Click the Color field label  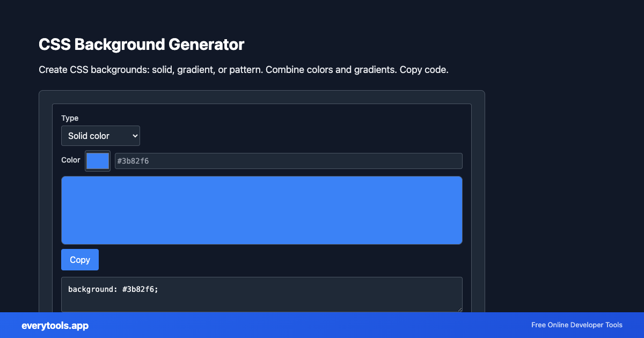[71, 160]
